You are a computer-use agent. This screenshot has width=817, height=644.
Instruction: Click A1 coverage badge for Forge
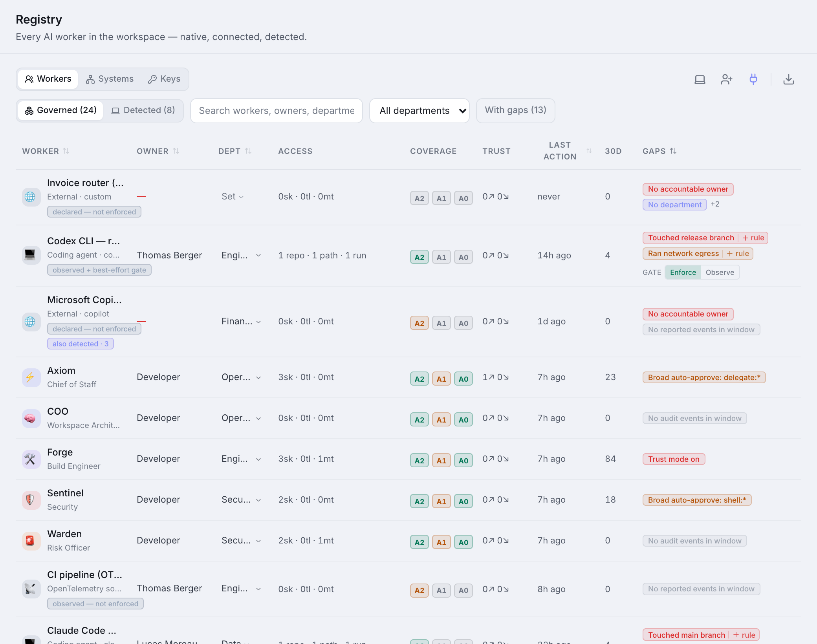441,460
